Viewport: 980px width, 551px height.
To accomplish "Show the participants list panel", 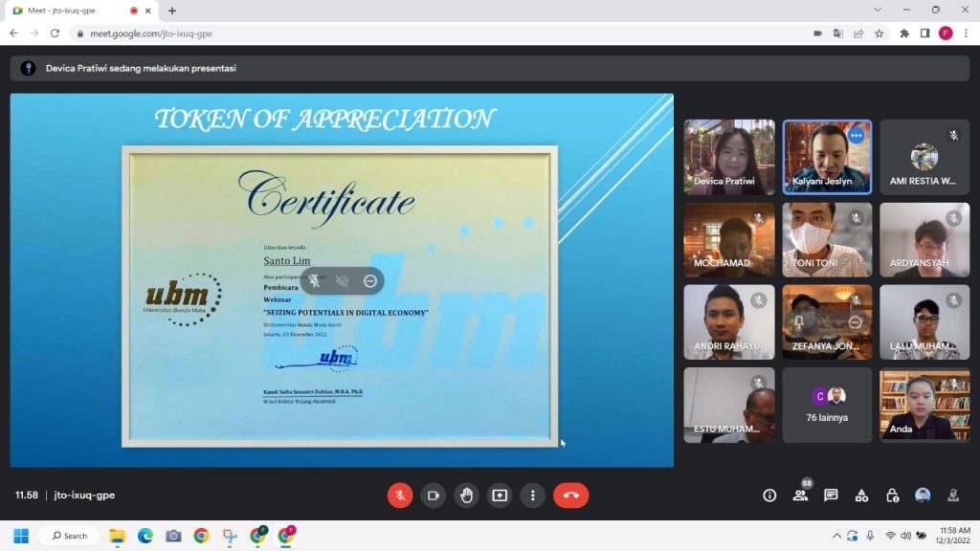I will click(800, 496).
